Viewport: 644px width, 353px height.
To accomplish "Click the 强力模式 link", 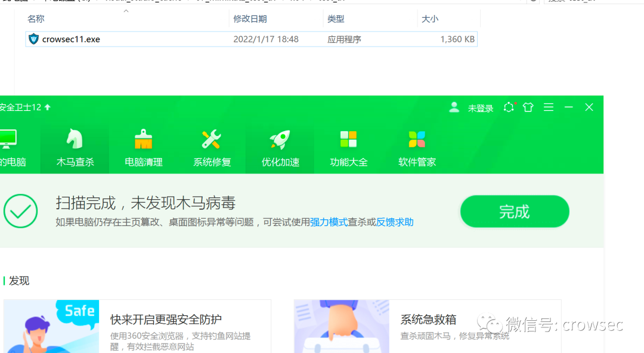I will 329,222.
